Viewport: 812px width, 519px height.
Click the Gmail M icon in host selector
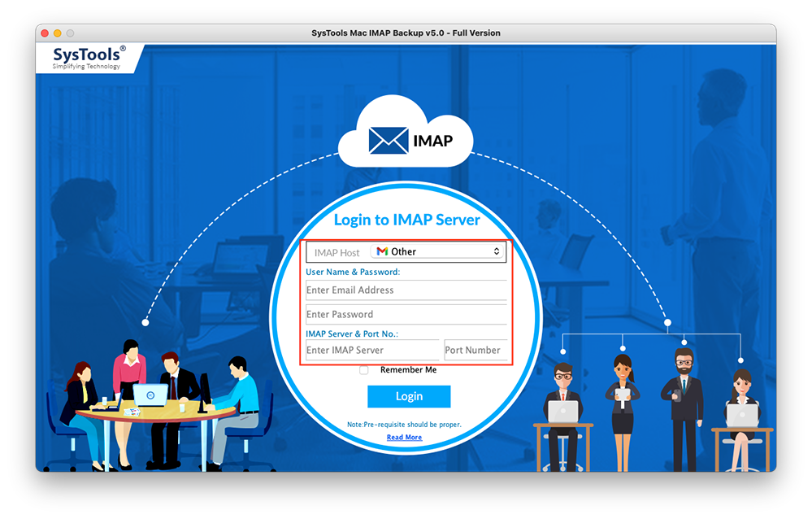click(x=382, y=251)
